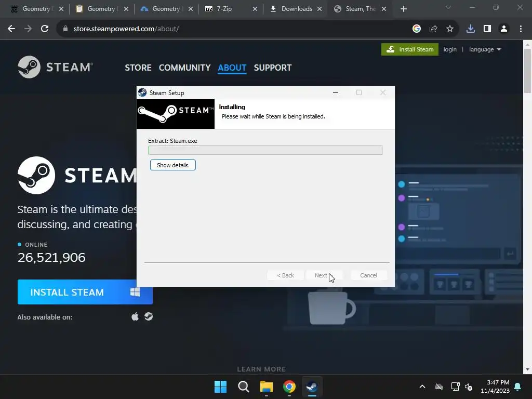Click the Steam logo in header
Screen dimensions: 532x399
[55, 67]
